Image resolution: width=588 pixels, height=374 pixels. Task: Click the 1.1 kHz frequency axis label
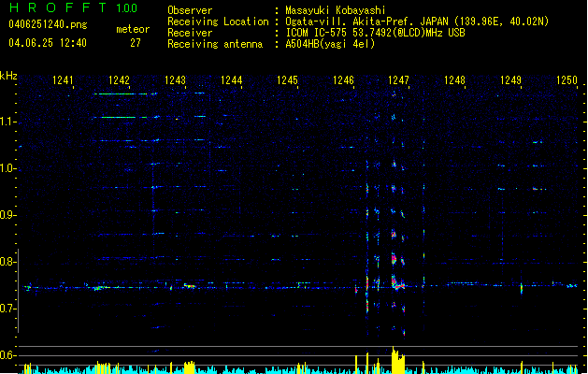pyautogui.click(x=8, y=122)
